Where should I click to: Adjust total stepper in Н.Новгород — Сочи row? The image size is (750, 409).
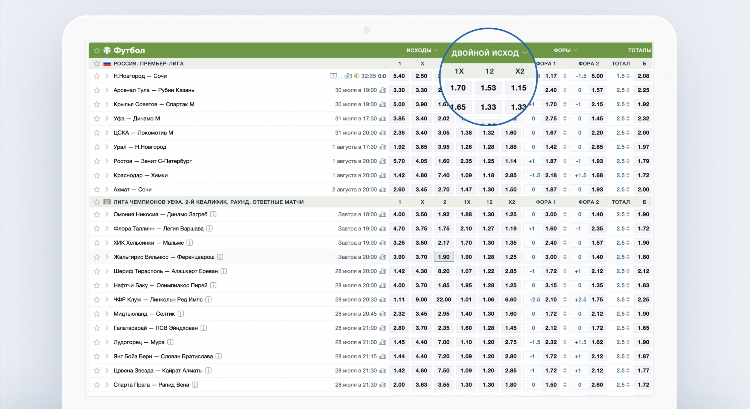pos(628,76)
